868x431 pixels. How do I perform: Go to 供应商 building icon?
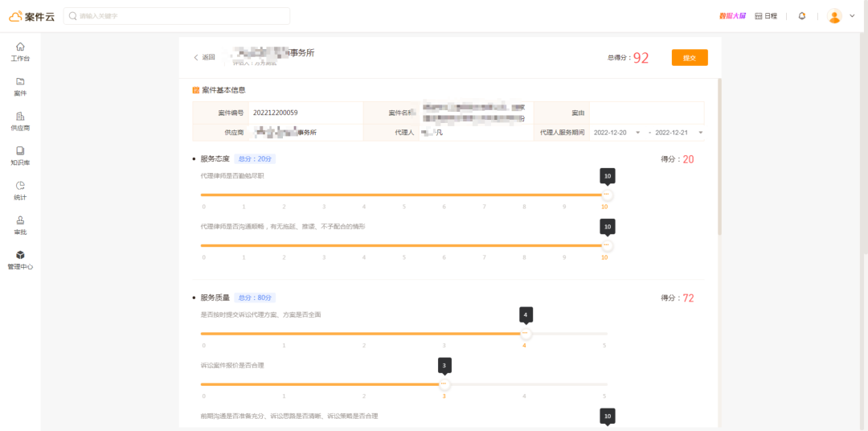pos(20,117)
